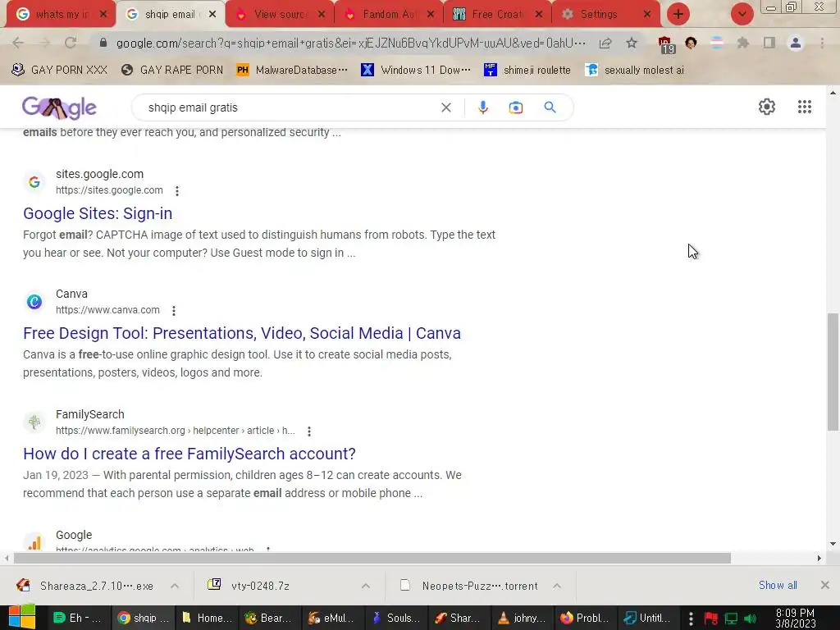
Task: Click the vertical scrollbar thumb
Action: tap(833, 372)
